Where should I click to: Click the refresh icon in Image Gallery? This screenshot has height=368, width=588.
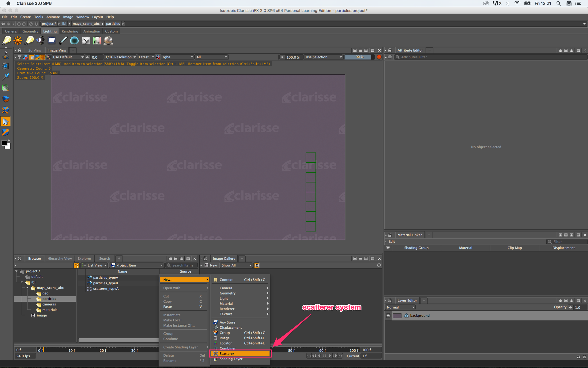(x=379, y=265)
